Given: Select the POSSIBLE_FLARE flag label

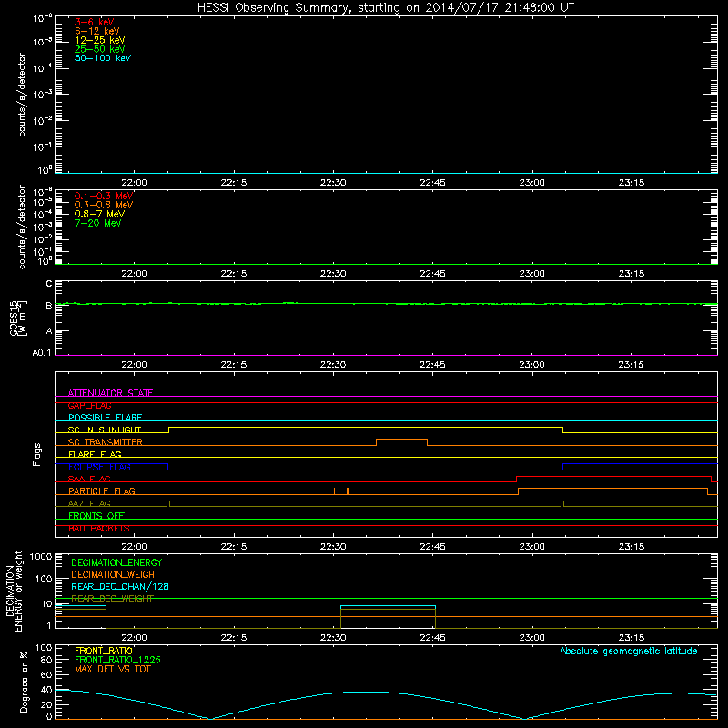Looking at the screenshot, I should (x=105, y=418).
